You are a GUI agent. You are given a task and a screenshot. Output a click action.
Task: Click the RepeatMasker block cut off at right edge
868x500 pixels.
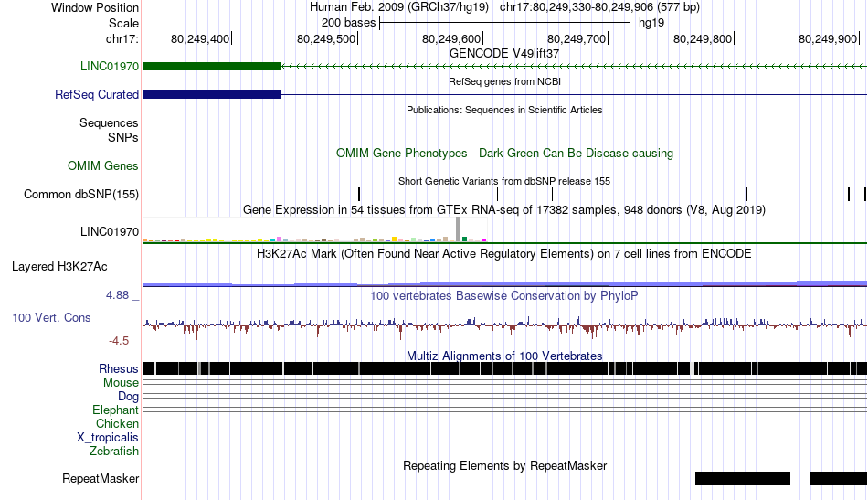coord(838,478)
